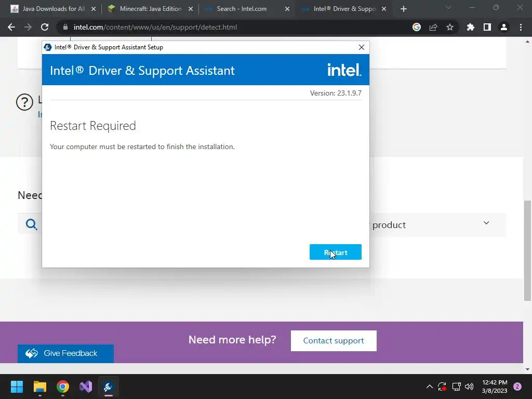This screenshot has height=399, width=532.
Task: Open the Windows Start menu
Action: pos(17,387)
